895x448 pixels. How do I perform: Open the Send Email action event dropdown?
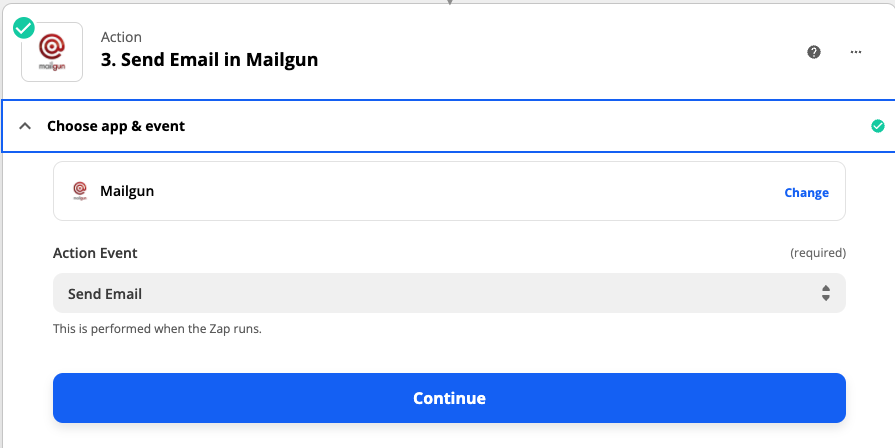point(449,293)
